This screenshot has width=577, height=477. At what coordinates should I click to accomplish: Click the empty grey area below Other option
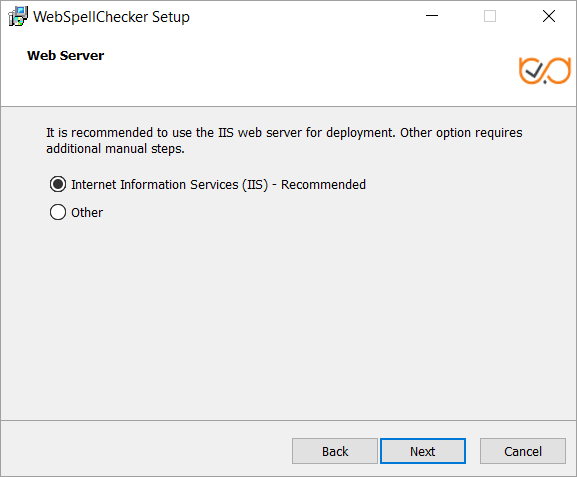(288, 317)
